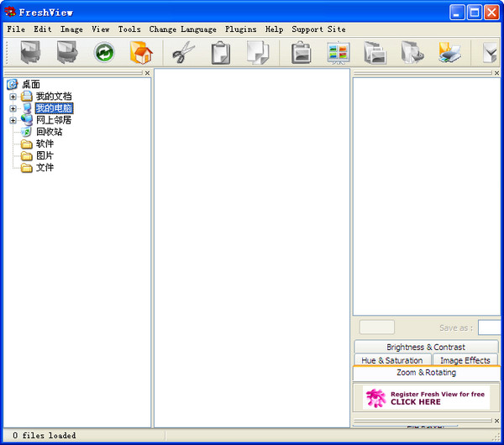The image size is (504, 445).
Task: Click the 我的电脑 computer icon
Action: (28, 108)
